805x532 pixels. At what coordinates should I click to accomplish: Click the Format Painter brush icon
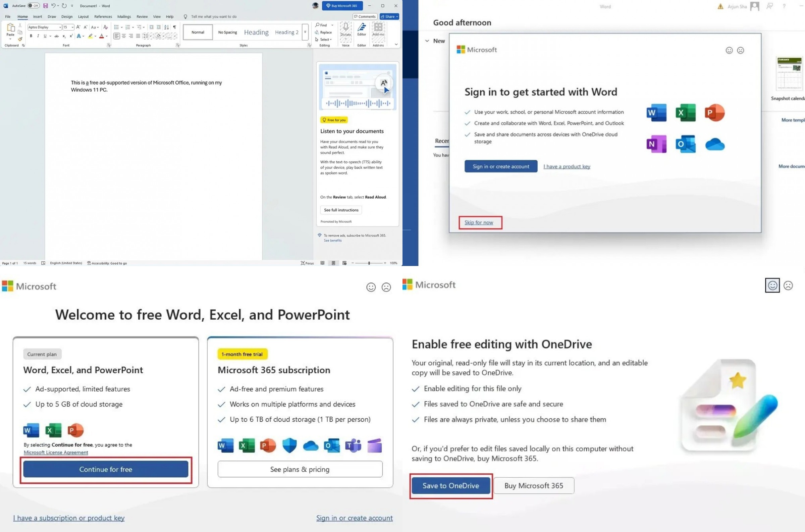20,39
